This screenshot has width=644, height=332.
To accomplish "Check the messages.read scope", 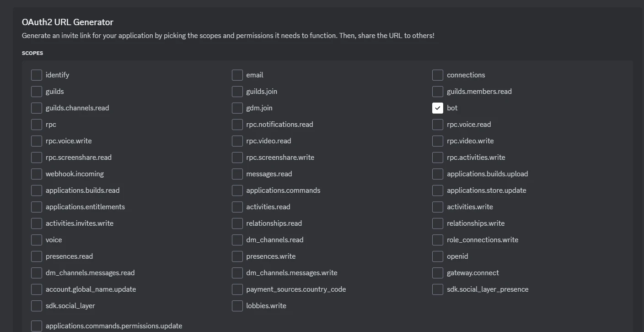I will pyautogui.click(x=237, y=174).
